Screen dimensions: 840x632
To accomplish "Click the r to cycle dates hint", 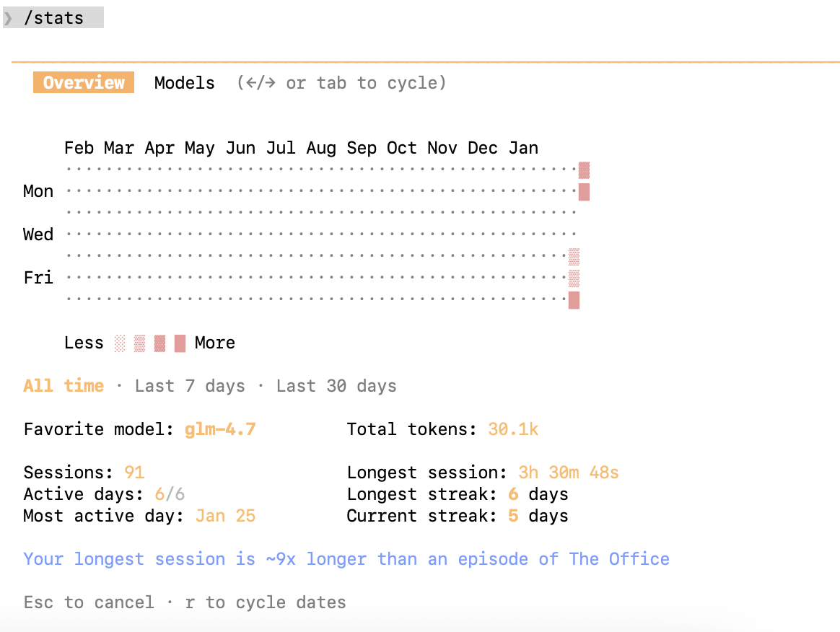I will tap(266, 602).
